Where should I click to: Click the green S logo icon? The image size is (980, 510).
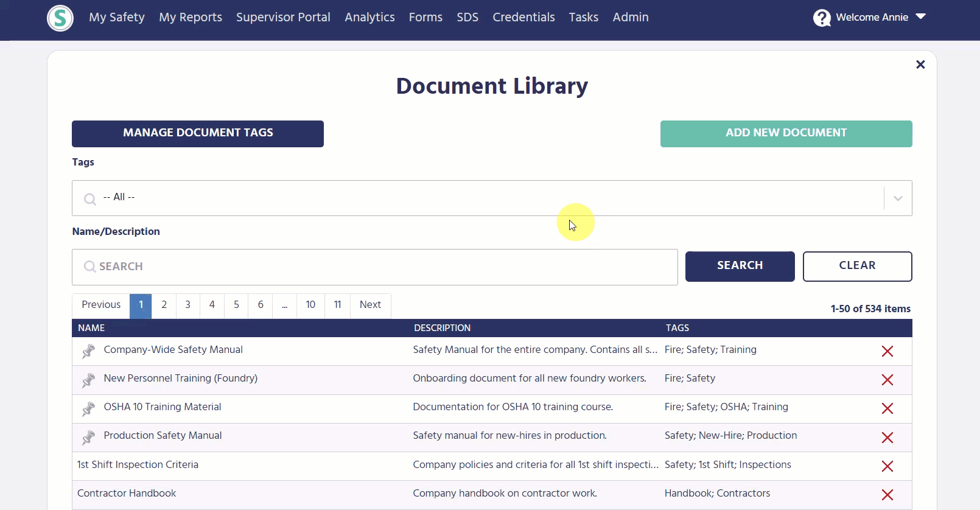click(x=60, y=18)
